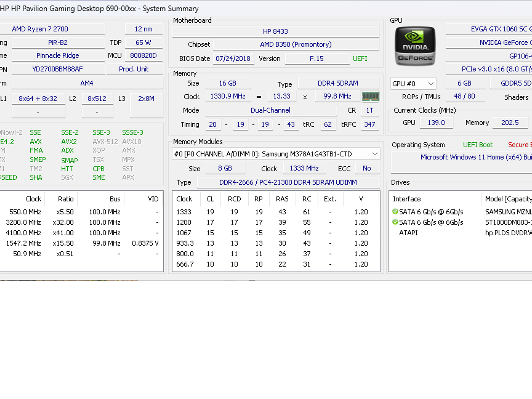
Task: Click the module size 8 GB field
Action: (225, 168)
